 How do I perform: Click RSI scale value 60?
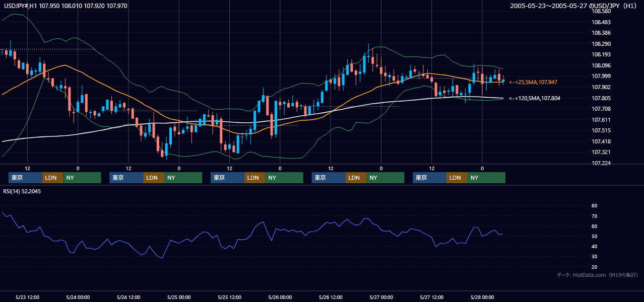point(594,226)
